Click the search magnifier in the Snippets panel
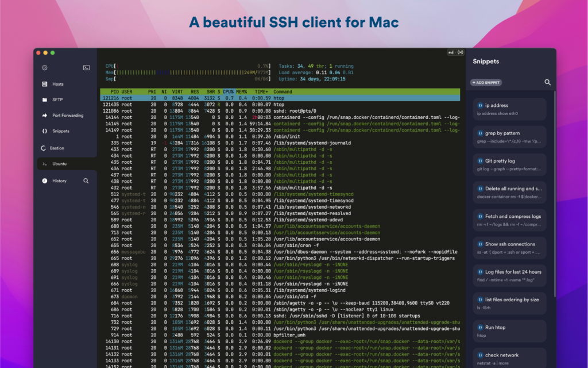Viewport: 588px width, 368px height. [547, 82]
